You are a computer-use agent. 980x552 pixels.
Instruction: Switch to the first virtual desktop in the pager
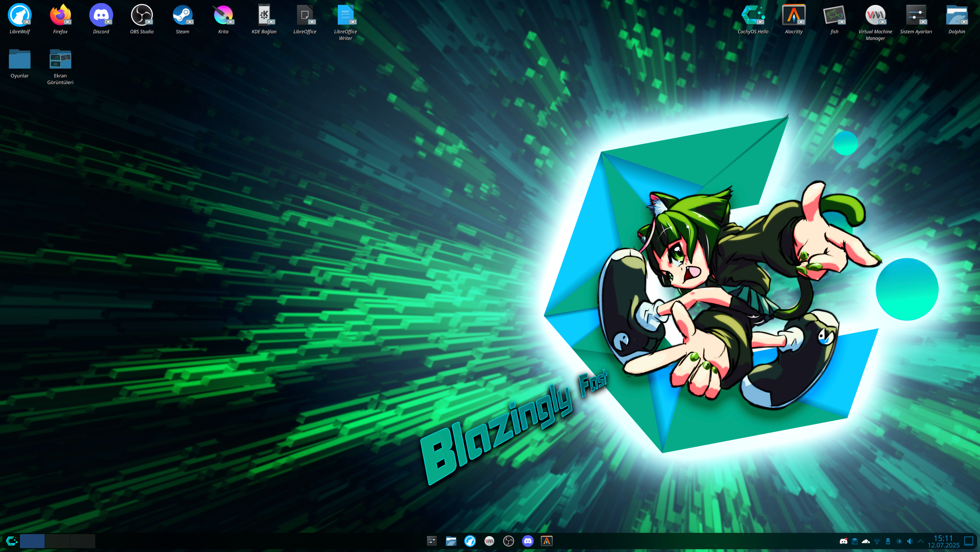tap(32, 540)
